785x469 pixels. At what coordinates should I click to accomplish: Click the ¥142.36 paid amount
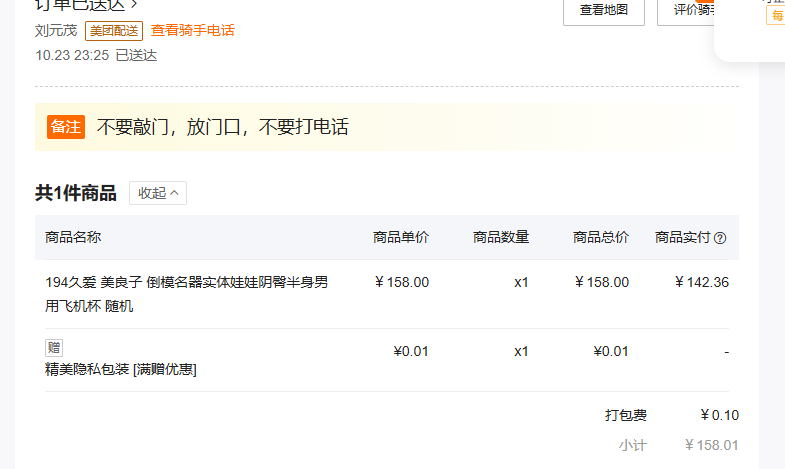tap(701, 282)
